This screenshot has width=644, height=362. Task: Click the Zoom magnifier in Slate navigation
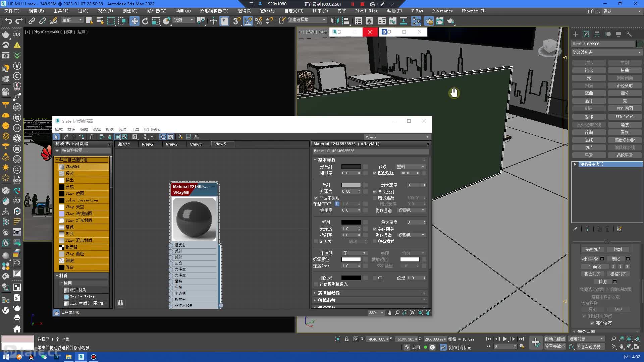(x=397, y=312)
